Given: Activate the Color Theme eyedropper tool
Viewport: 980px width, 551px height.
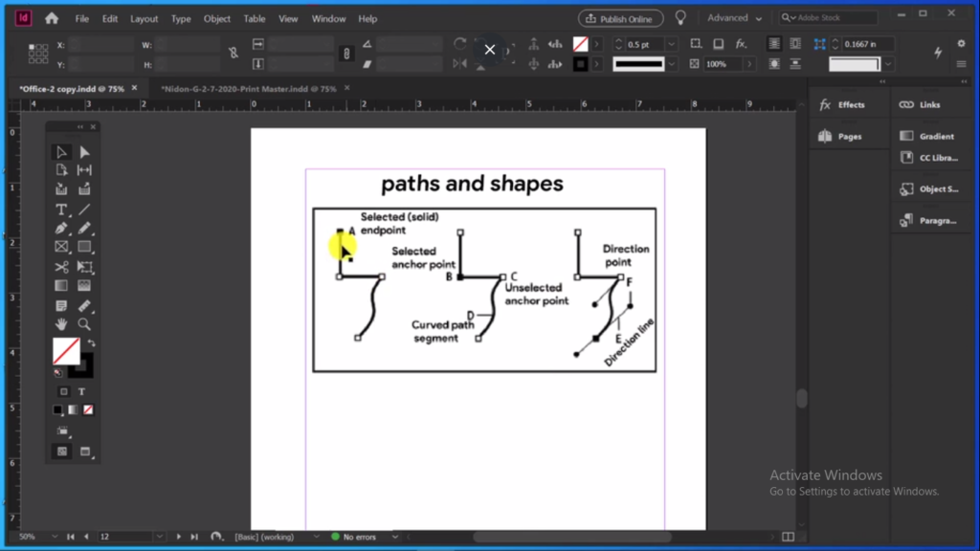Looking at the screenshot, I should pyautogui.click(x=84, y=306).
